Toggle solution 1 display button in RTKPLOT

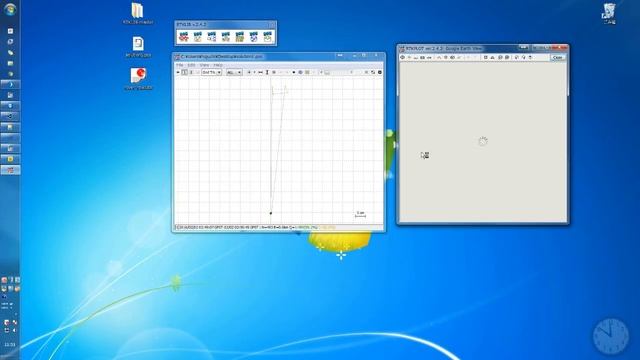point(184,72)
